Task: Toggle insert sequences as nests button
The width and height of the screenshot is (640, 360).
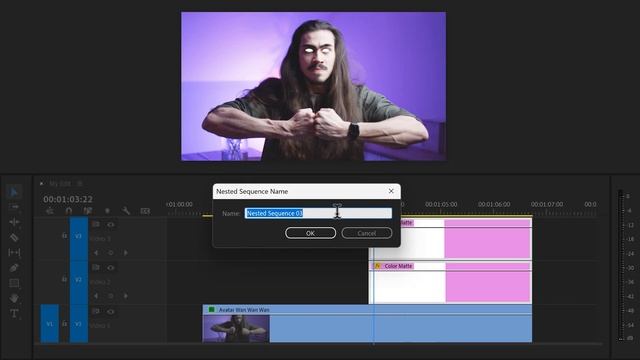Action: [50, 211]
